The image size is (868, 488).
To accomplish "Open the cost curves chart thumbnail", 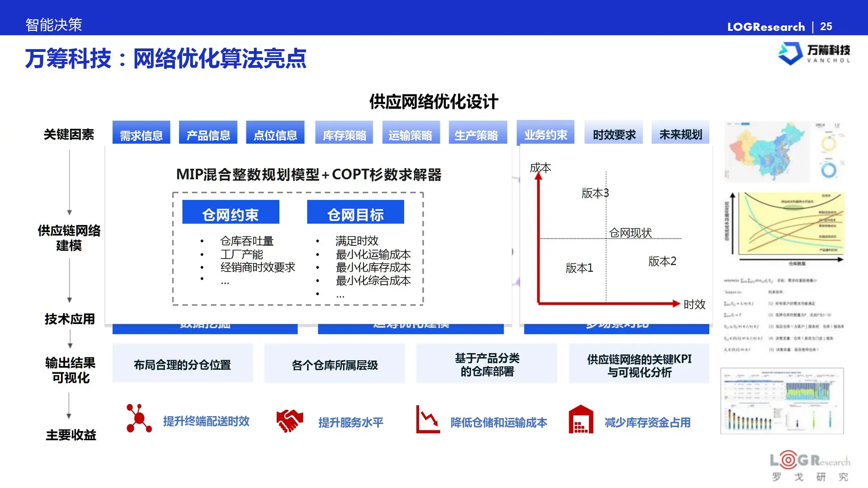I will [784, 230].
